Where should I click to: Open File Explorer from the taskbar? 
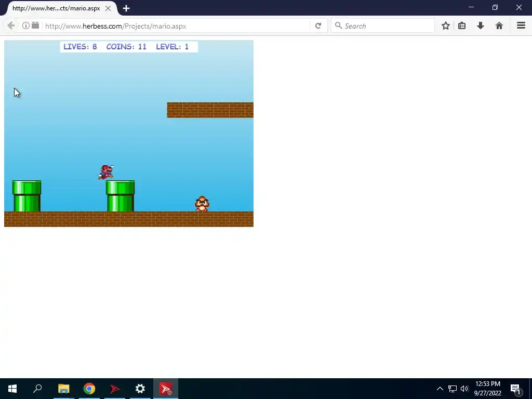(x=63, y=389)
